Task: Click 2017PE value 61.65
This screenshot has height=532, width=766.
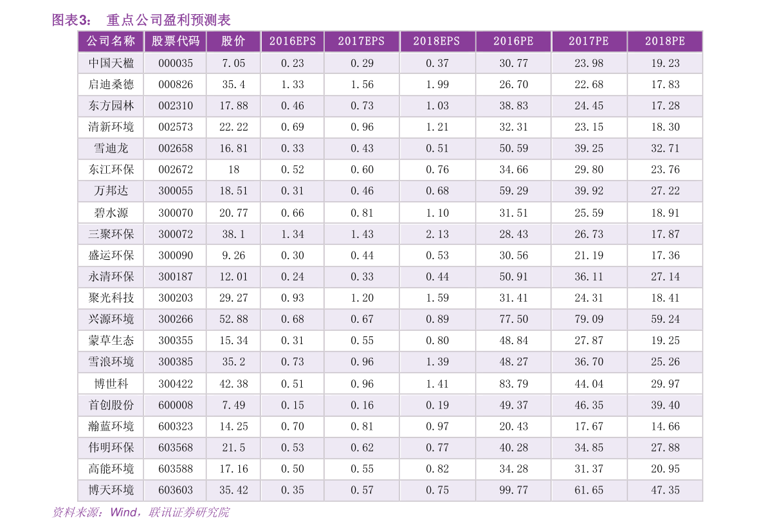Action: pos(588,490)
